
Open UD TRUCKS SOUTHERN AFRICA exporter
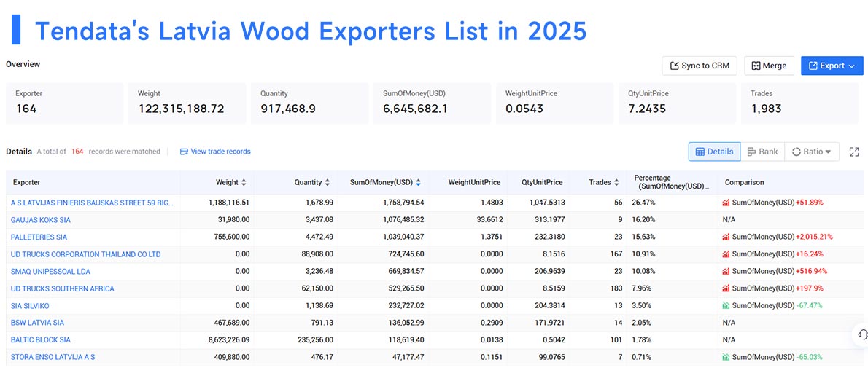click(63, 288)
